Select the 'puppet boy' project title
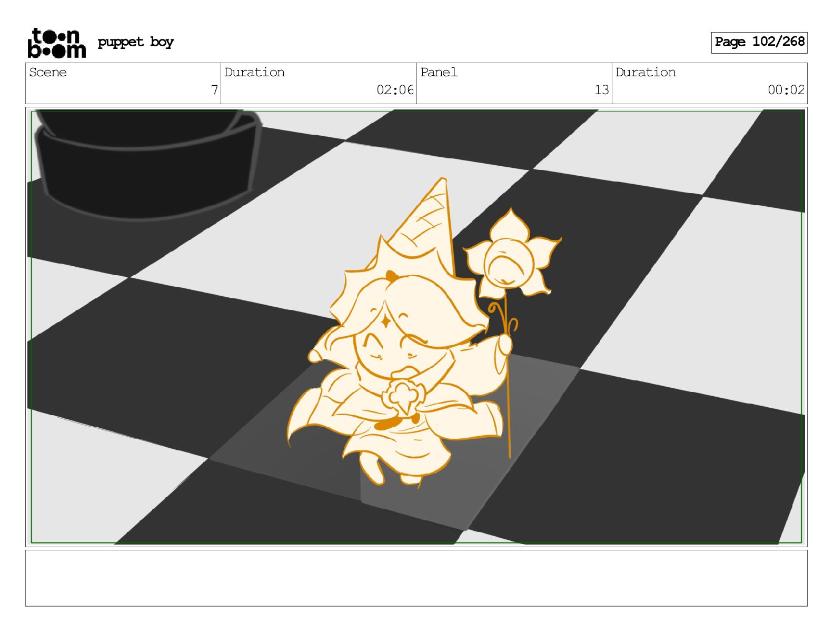The width and height of the screenshot is (834, 644). tap(135, 42)
